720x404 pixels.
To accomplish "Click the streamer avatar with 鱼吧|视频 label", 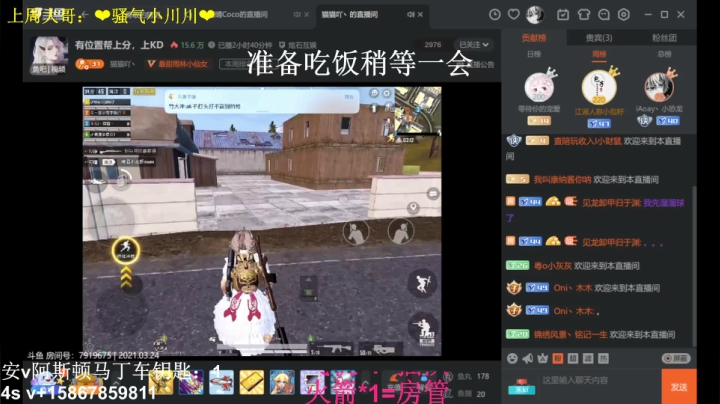I will point(49,55).
